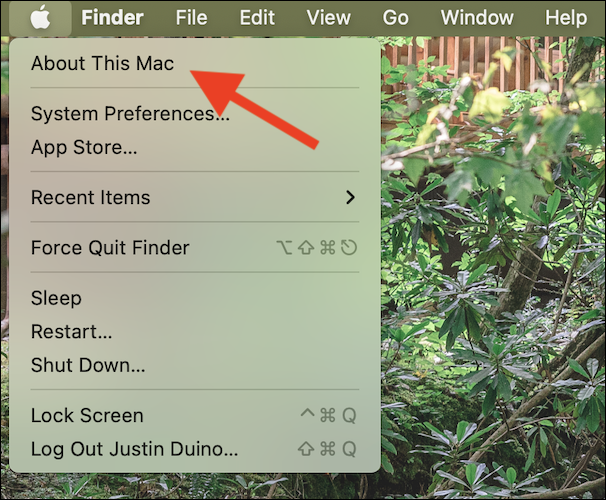Open the Help menu

point(565,17)
